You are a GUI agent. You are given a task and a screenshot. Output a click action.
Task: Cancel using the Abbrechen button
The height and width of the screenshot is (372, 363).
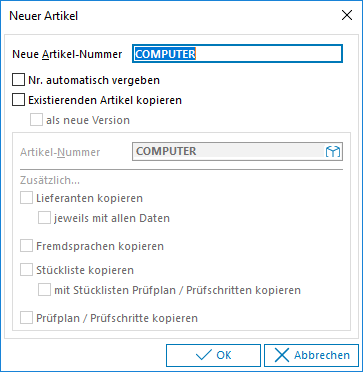311,355
